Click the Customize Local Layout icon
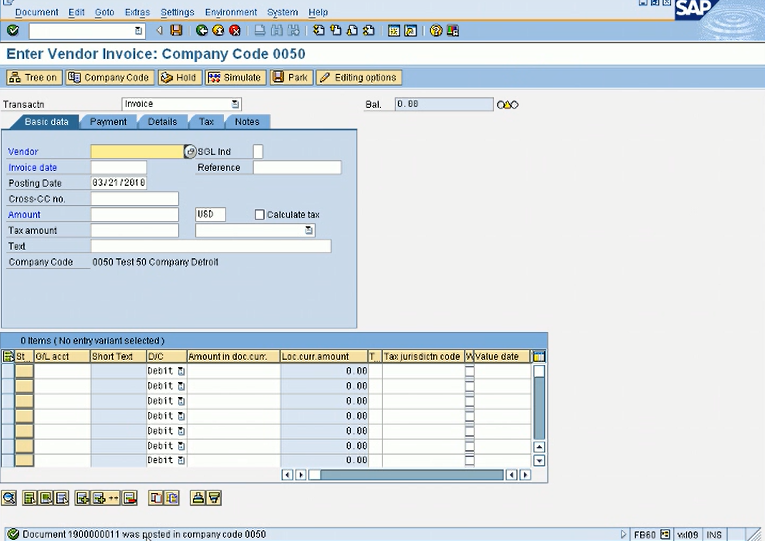 point(453,31)
